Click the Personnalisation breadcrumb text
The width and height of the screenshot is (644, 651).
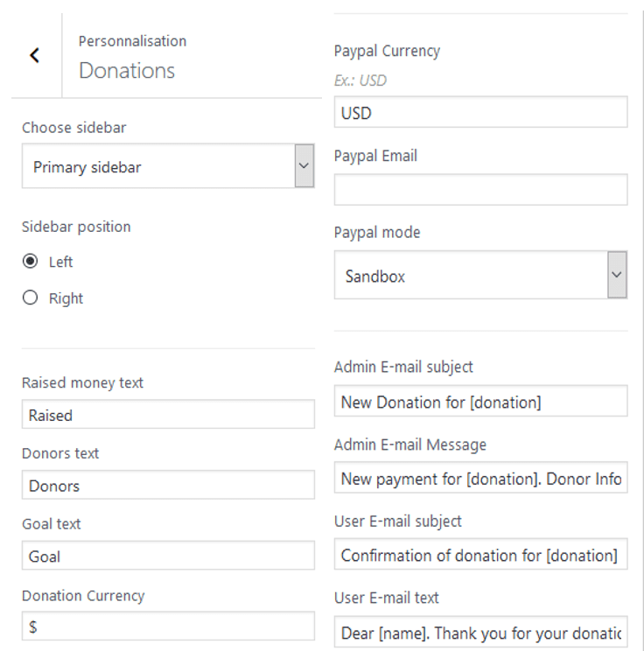(132, 41)
